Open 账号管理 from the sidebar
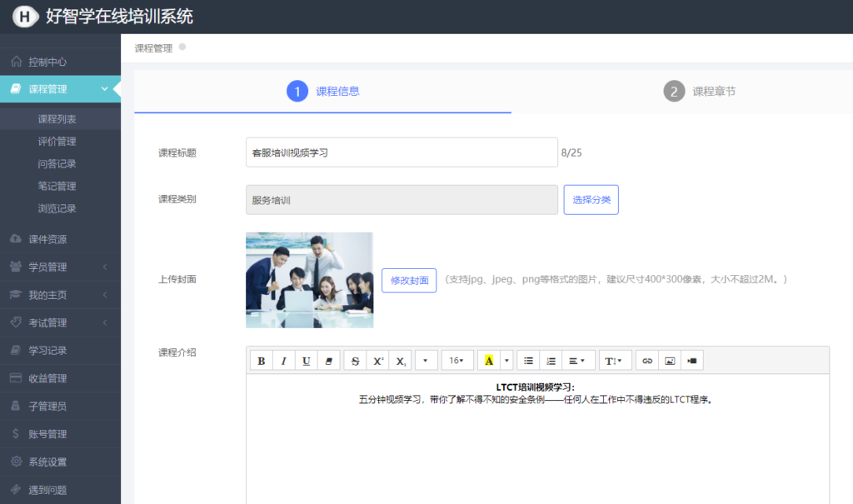Image resolution: width=853 pixels, height=504 pixels. [x=60, y=434]
